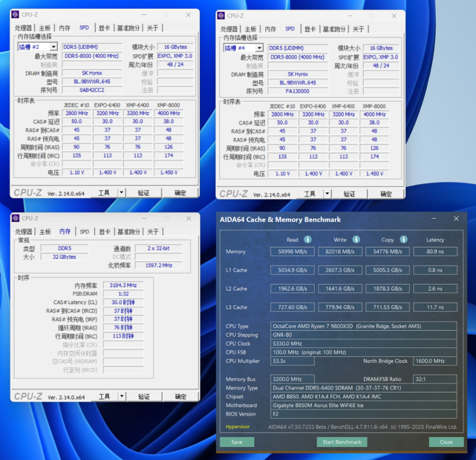Viewport: 476px width, 460px height.
Task: Click 工具 button in slot #4 window
Action: pyautogui.click(x=309, y=194)
